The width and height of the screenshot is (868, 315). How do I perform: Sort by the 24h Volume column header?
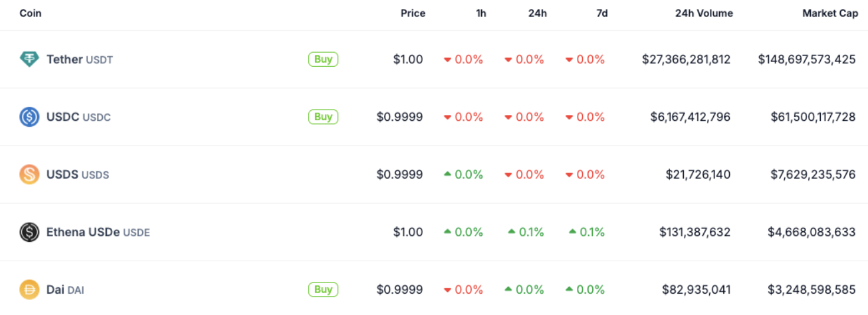pos(704,13)
